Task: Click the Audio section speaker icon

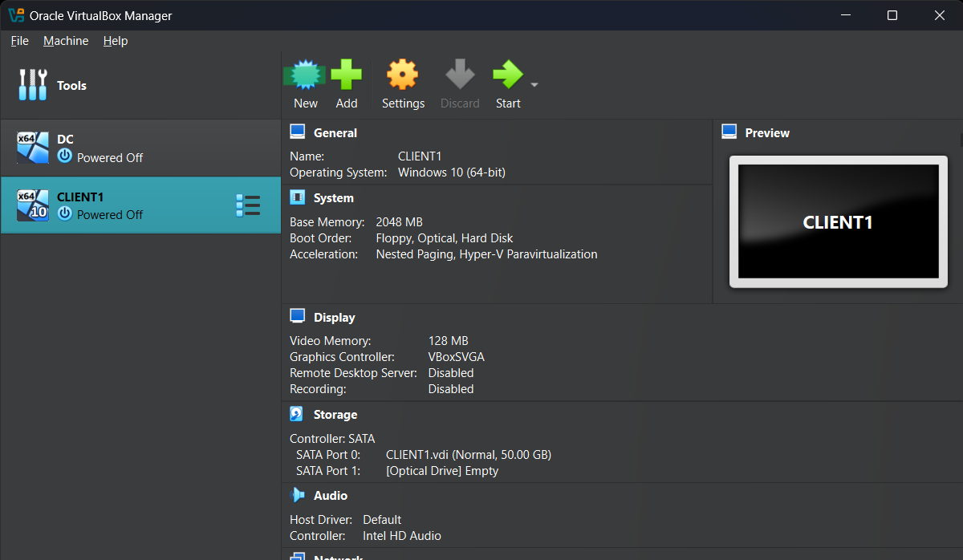Action: 298,495
